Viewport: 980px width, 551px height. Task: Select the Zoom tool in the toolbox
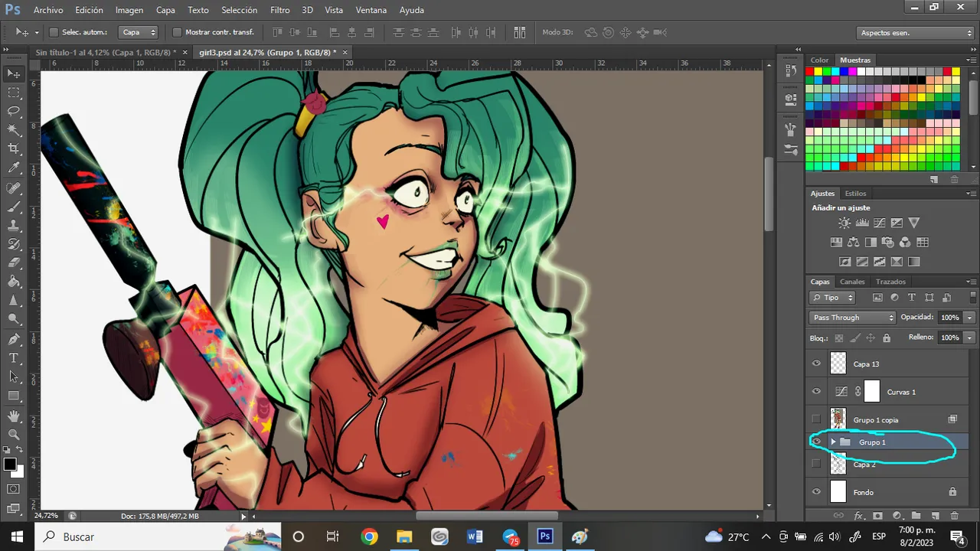pyautogui.click(x=14, y=435)
